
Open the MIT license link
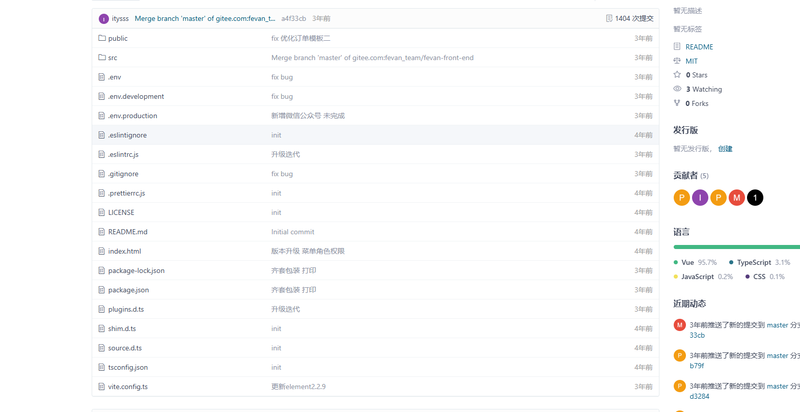pos(691,61)
